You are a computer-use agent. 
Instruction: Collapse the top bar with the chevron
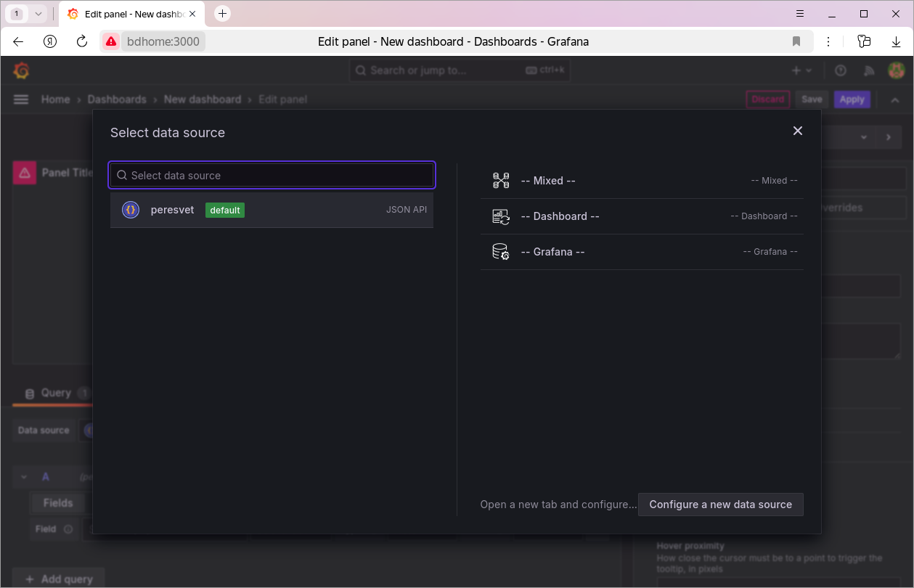click(x=895, y=99)
